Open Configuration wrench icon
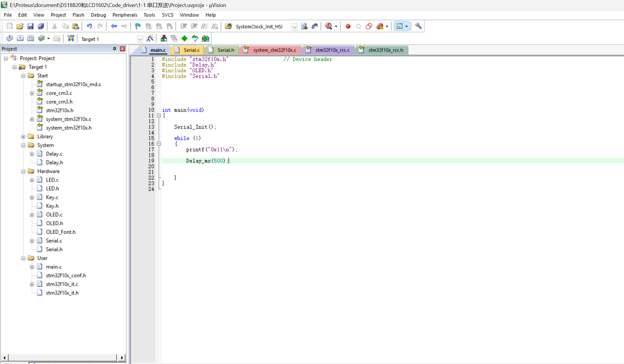The height and width of the screenshot is (364, 624). (418, 26)
